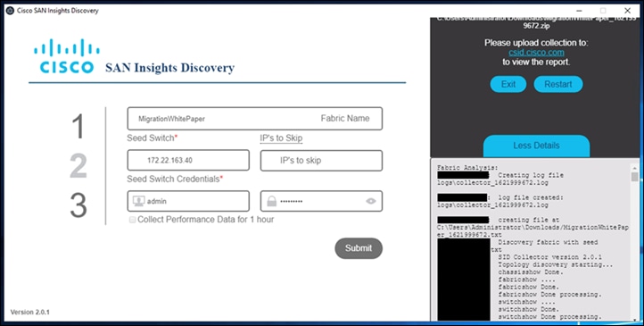Click the Submit button

[359, 248]
